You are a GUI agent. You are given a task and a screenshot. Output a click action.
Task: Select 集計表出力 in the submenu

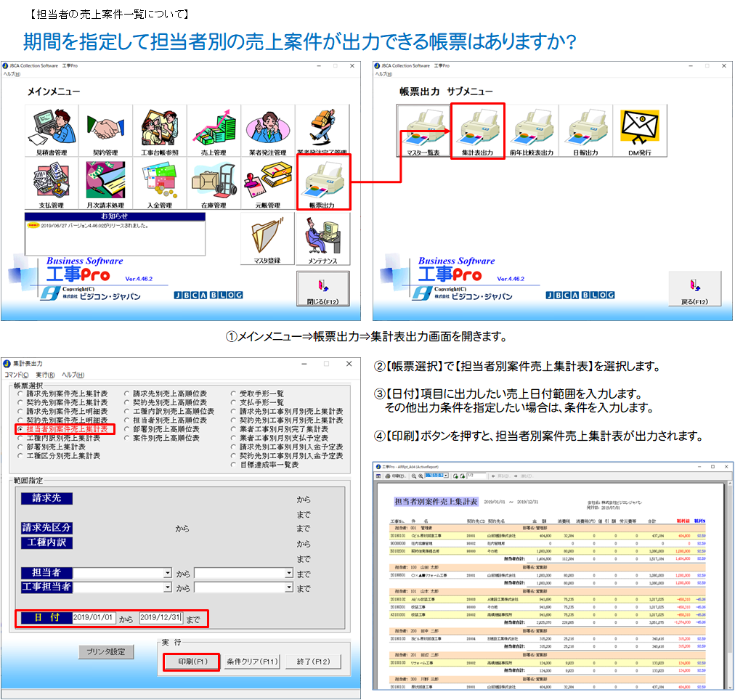(477, 131)
